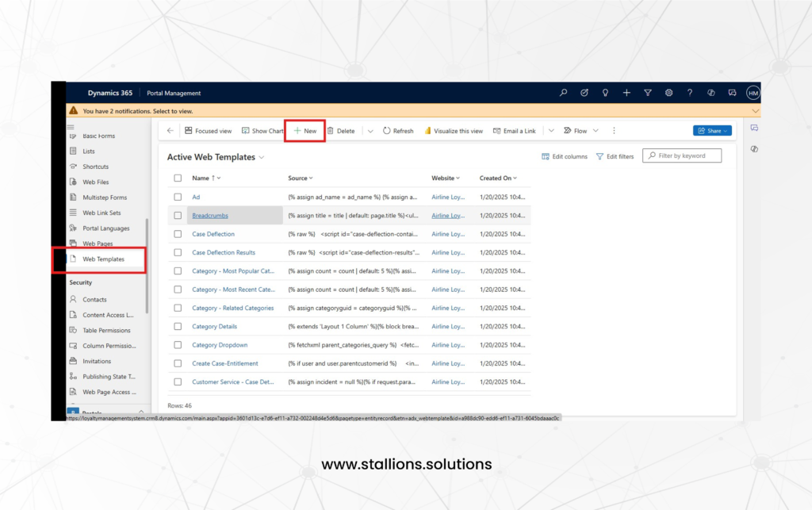Open the Created On column dropdown

(x=515, y=178)
